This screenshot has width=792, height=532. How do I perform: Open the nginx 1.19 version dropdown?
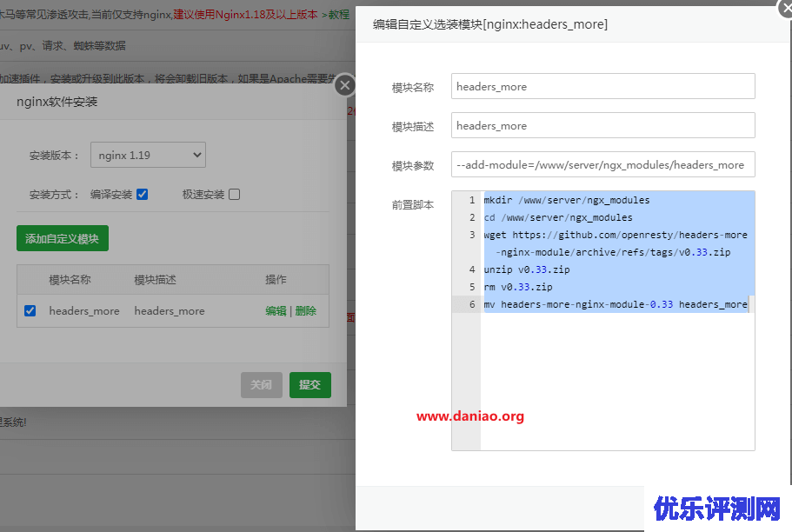148,155
